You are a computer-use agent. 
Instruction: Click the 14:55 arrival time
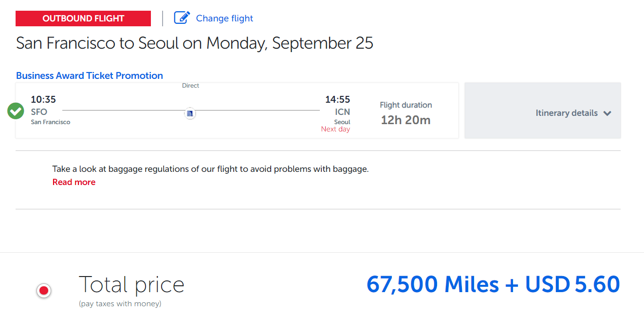(338, 99)
